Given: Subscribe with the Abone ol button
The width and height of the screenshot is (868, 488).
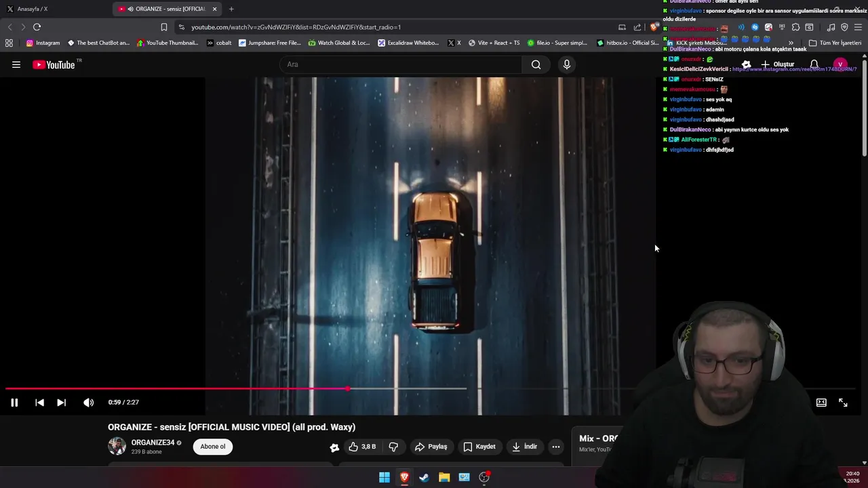Looking at the screenshot, I should pyautogui.click(x=213, y=447).
